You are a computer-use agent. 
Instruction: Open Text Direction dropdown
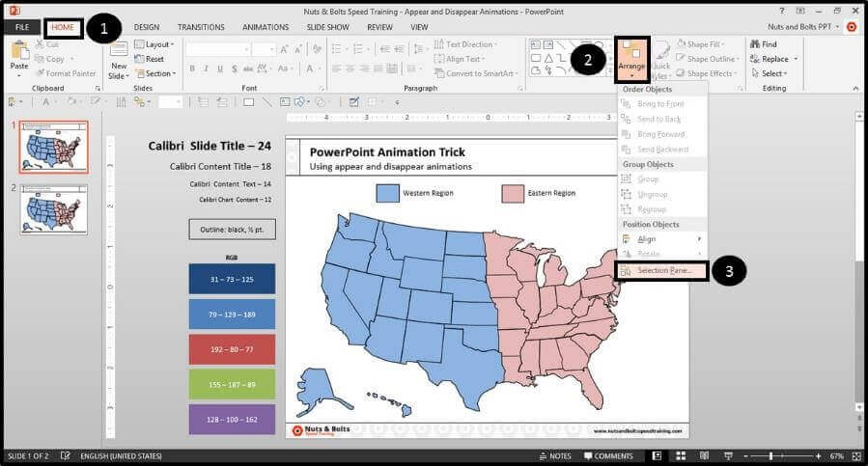[465, 44]
